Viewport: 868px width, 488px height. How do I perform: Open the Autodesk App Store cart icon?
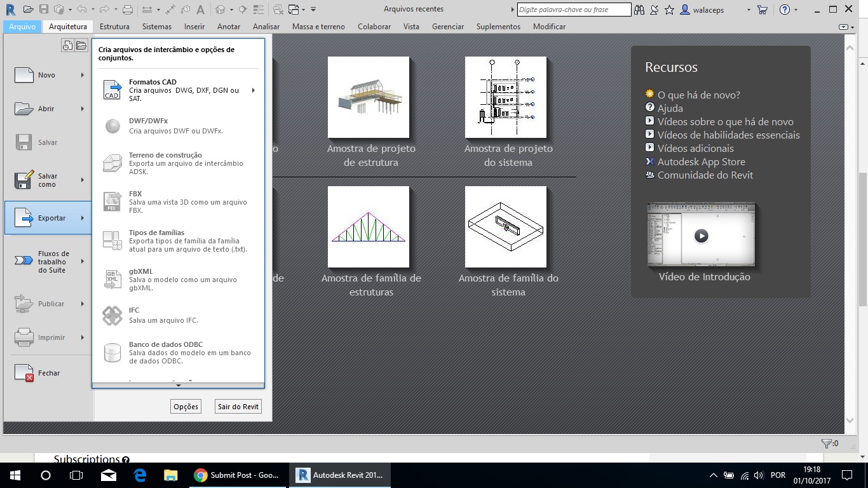[x=763, y=10]
